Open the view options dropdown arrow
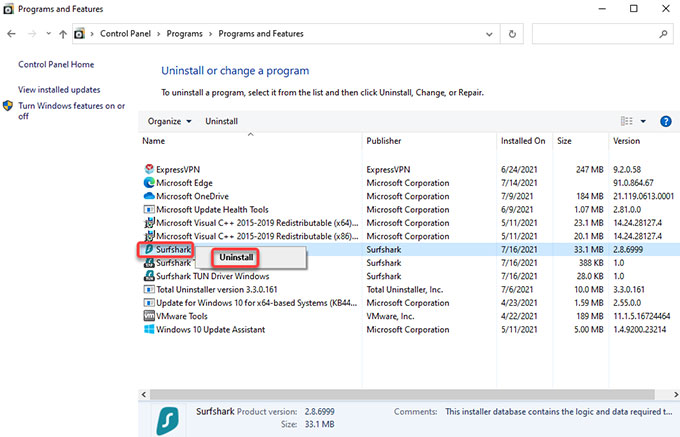This screenshot has height=437, width=680. [643, 121]
